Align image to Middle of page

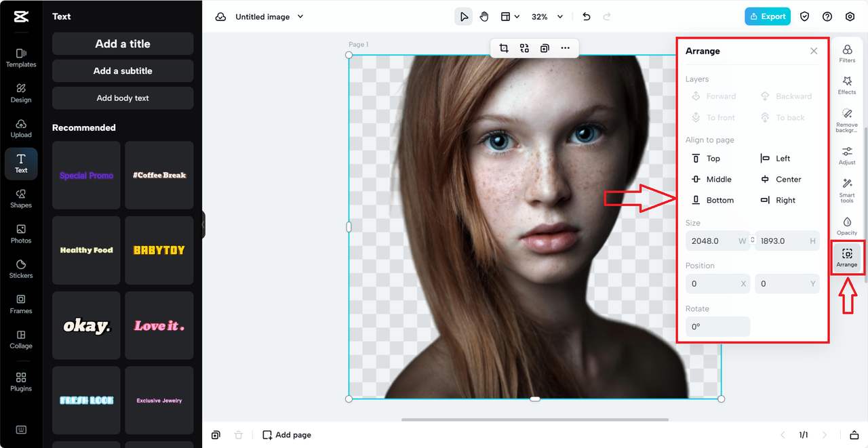click(x=711, y=180)
